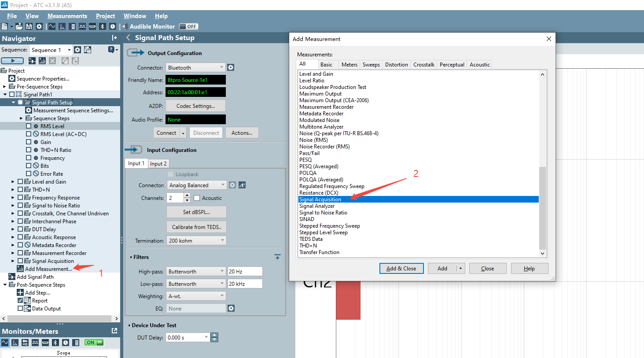Uncheck the Report checkbox
Image resolution: width=644 pixels, height=358 pixels.
20,300
